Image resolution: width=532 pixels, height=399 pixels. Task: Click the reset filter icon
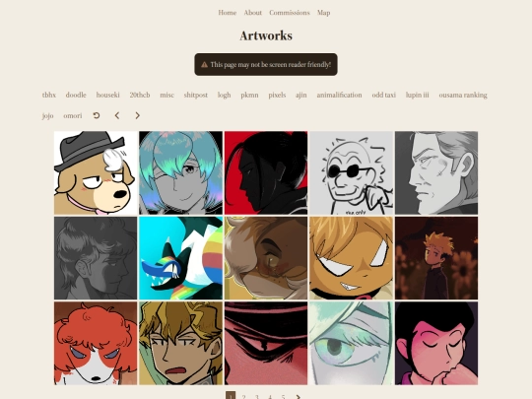click(97, 115)
